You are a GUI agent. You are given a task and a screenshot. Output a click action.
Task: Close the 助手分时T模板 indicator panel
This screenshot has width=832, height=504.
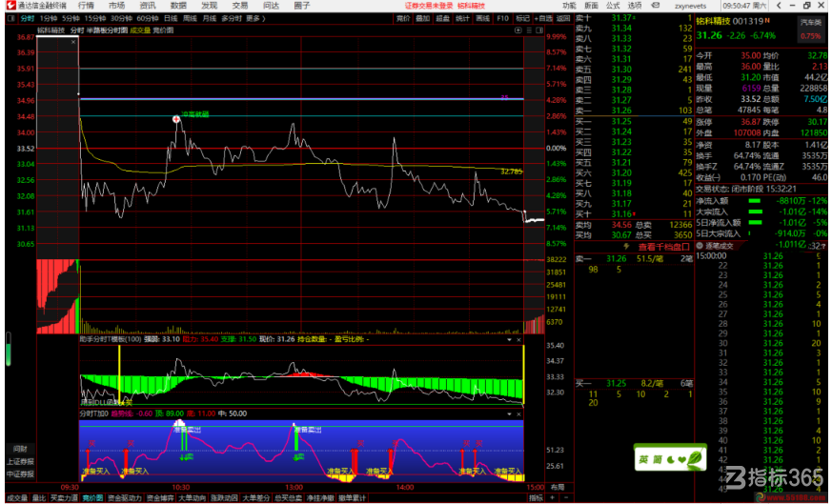pos(519,339)
